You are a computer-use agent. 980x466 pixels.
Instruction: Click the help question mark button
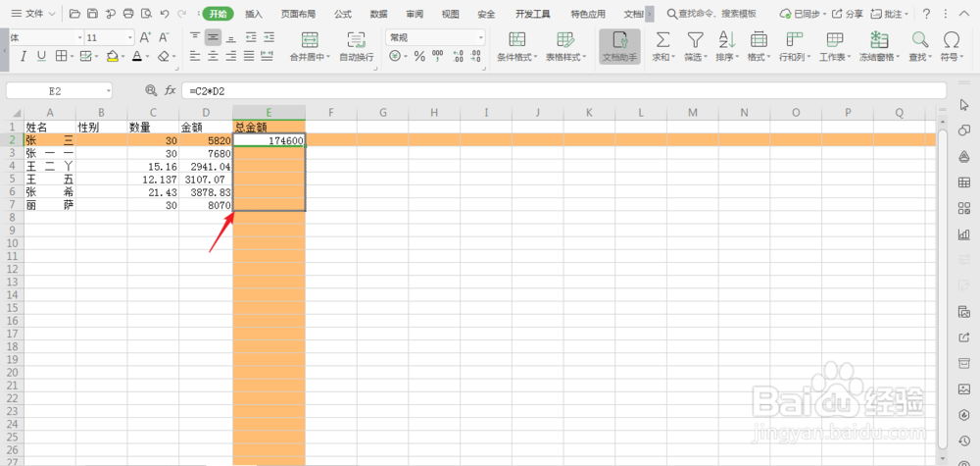pos(926,14)
